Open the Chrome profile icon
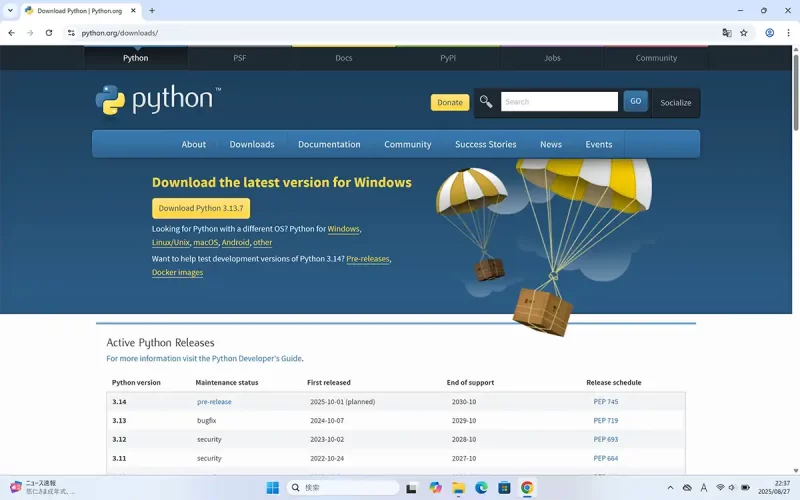This screenshot has height=500, width=800. [769, 33]
